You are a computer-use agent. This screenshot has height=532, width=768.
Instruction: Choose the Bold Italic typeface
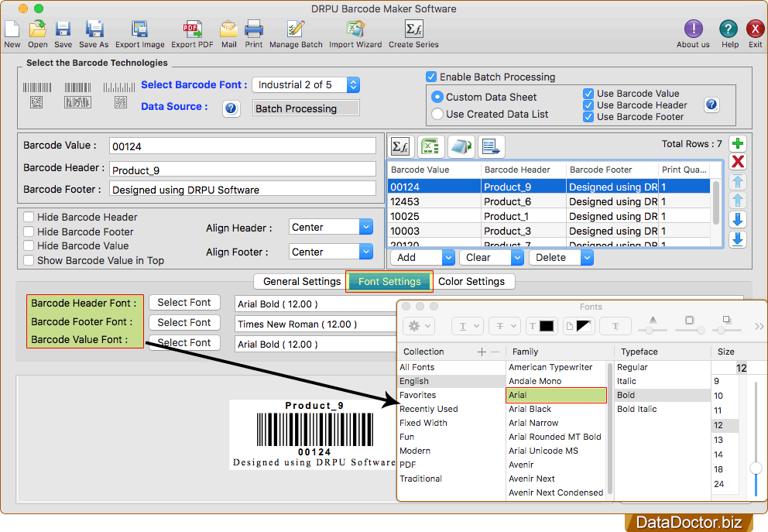coord(636,409)
